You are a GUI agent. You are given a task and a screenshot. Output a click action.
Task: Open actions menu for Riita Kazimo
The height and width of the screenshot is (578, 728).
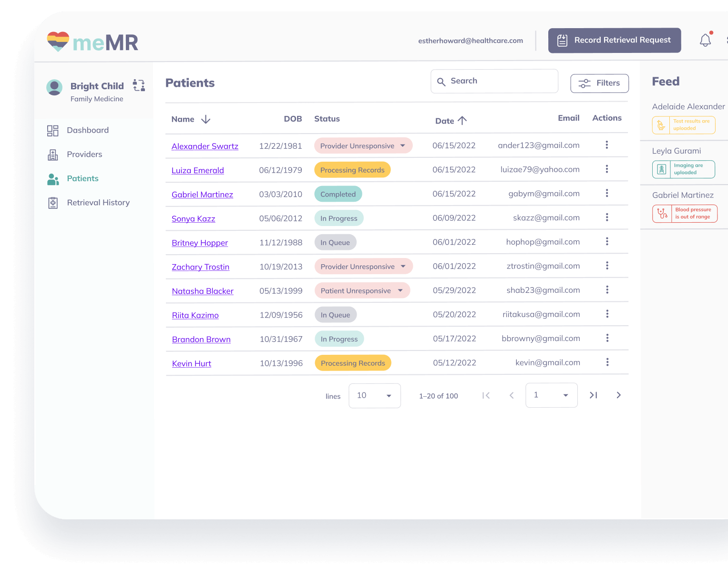point(607,314)
